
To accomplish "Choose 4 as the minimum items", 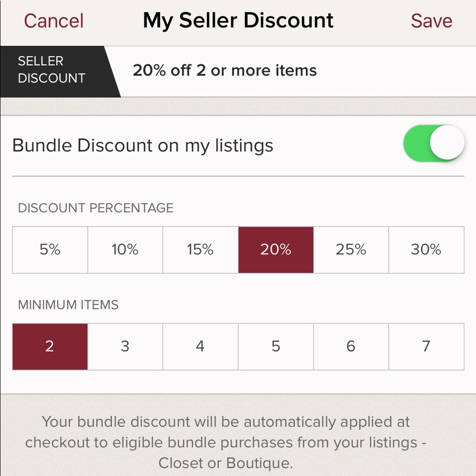I will point(200,346).
